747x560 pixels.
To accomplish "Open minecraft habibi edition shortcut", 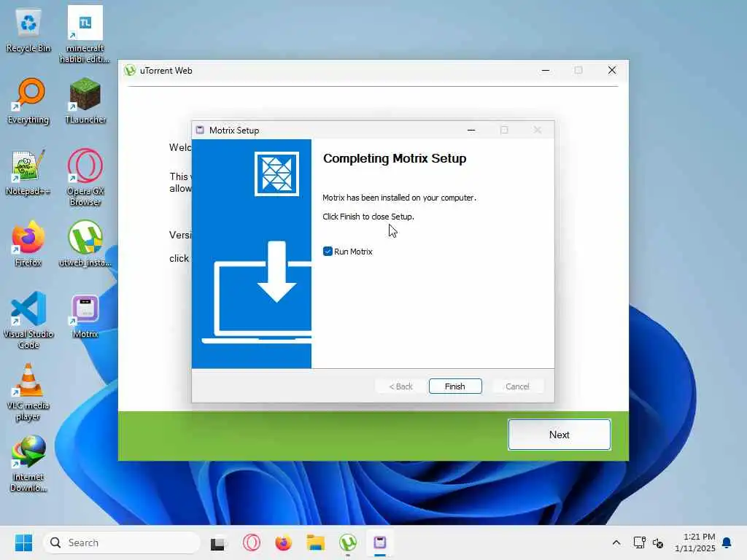I will tap(85, 34).
